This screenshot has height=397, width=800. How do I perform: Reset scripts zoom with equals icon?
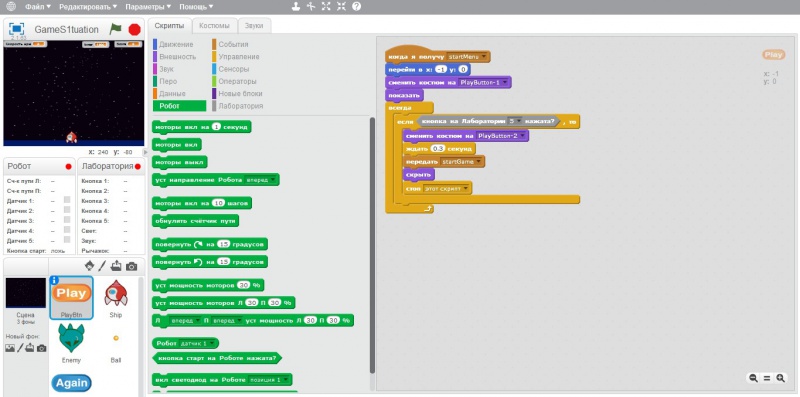[767, 378]
